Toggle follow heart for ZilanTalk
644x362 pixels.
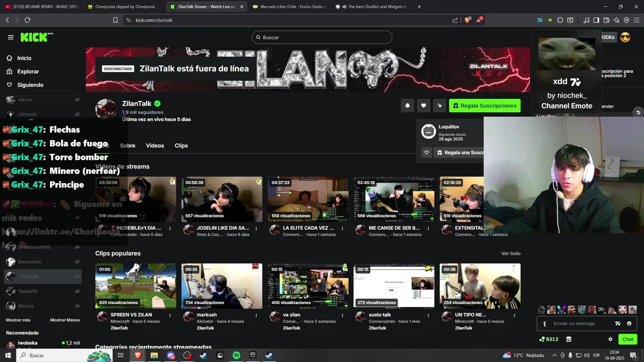click(424, 106)
